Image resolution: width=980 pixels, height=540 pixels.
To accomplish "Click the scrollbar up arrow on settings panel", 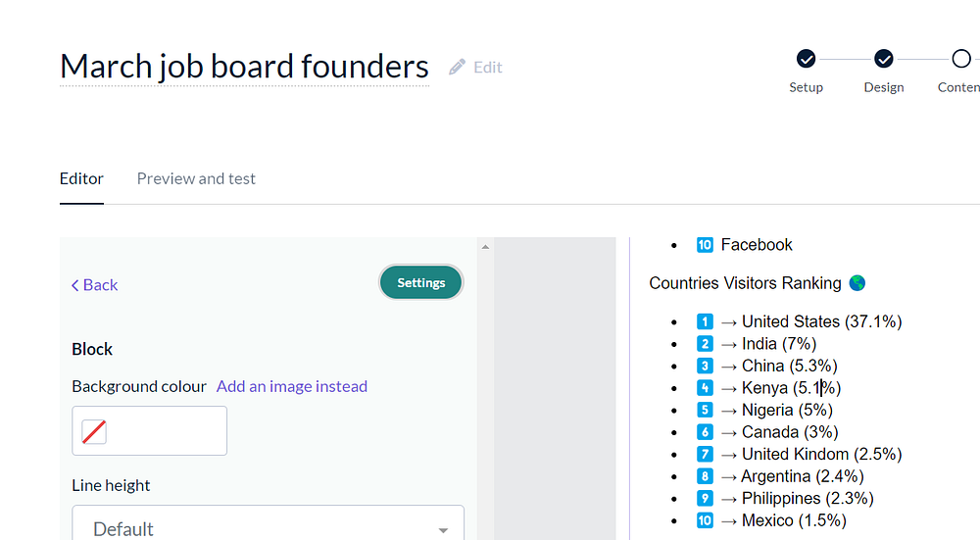I will tap(485, 247).
